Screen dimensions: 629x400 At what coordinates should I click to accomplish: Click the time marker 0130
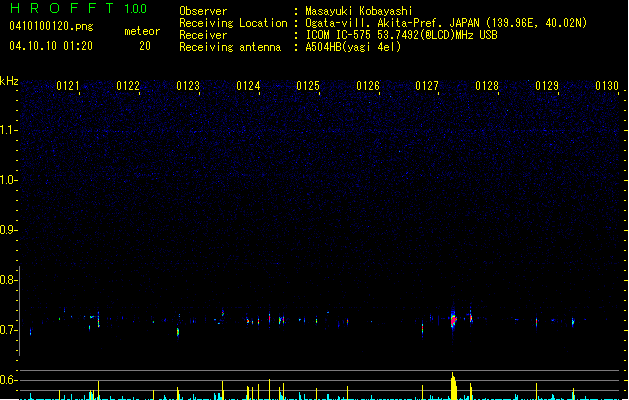tap(607, 86)
